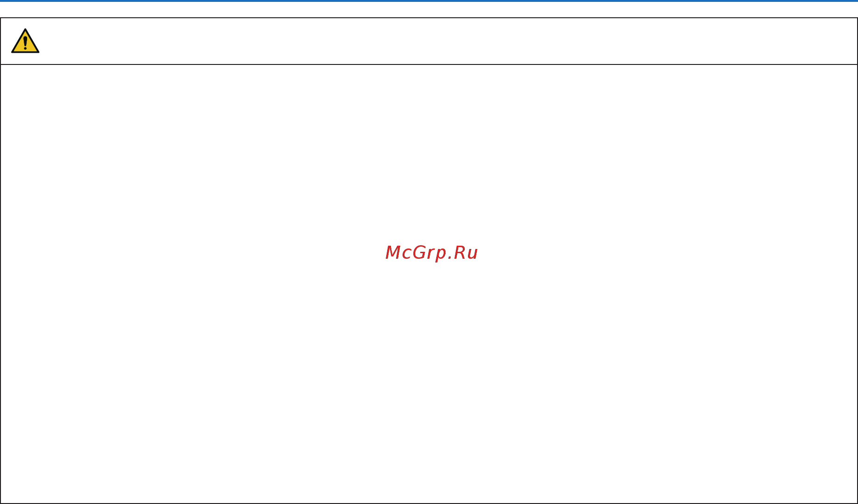The height and width of the screenshot is (504, 858).
Task: Click the yellow warning triangle icon
Action: [x=25, y=41]
